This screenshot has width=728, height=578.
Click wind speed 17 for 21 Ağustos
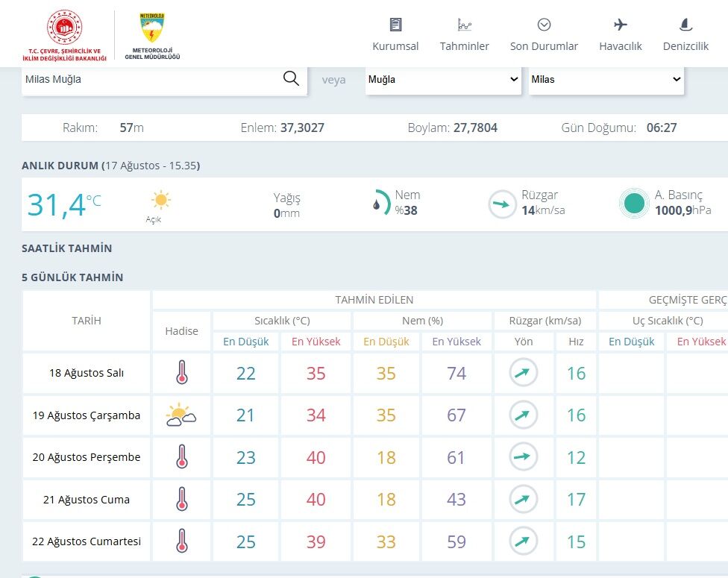(x=576, y=500)
